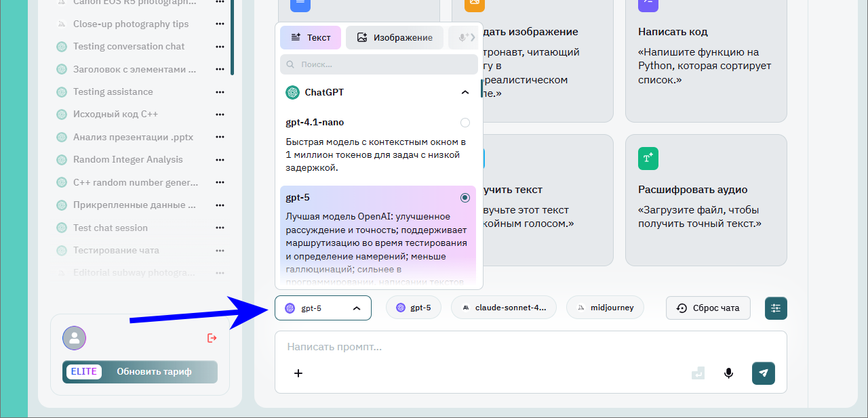Viewport: 868px width, 418px height.
Task: Click Midjourney icon beside Close-up photography tips
Action: click(x=62, y=24)
